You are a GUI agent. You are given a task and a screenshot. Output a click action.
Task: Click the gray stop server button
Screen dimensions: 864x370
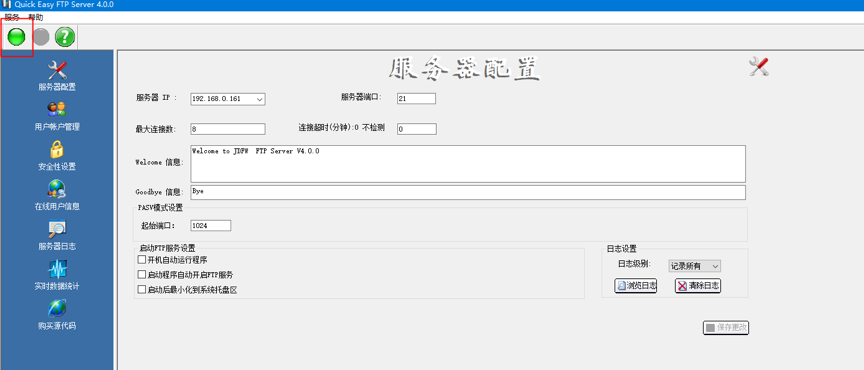pos(41,37)
